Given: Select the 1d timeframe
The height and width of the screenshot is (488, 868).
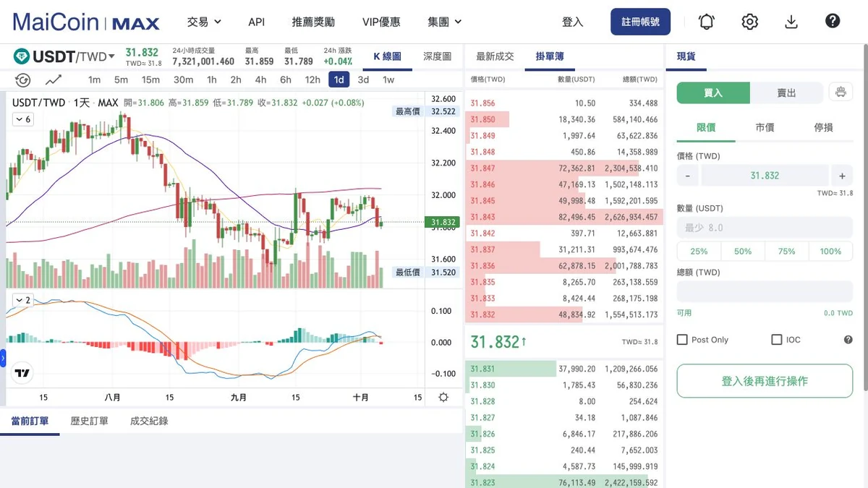Looking at the screenshot, I should pyautogui.click(x=339, y=80).
